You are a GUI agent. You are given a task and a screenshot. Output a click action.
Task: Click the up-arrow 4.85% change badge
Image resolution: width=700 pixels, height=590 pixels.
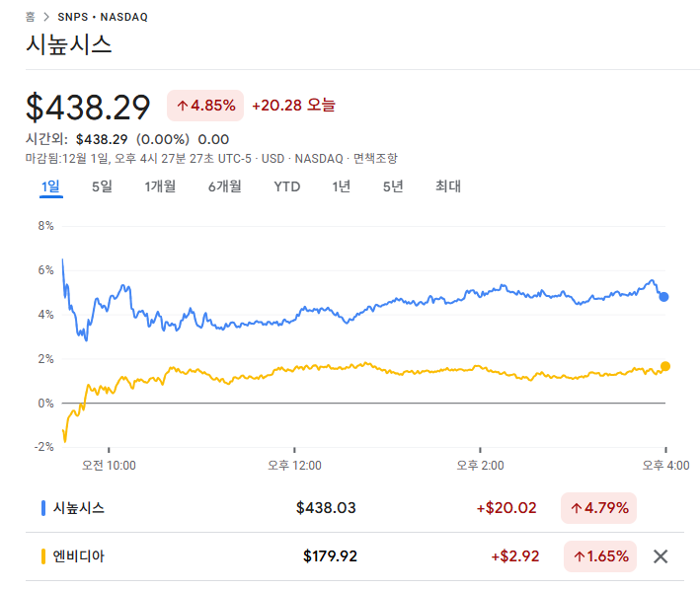[x=205, y=106]
